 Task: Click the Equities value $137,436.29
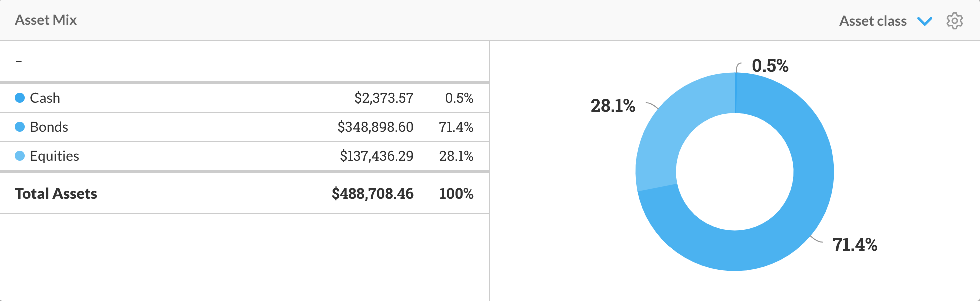(376, 156)
